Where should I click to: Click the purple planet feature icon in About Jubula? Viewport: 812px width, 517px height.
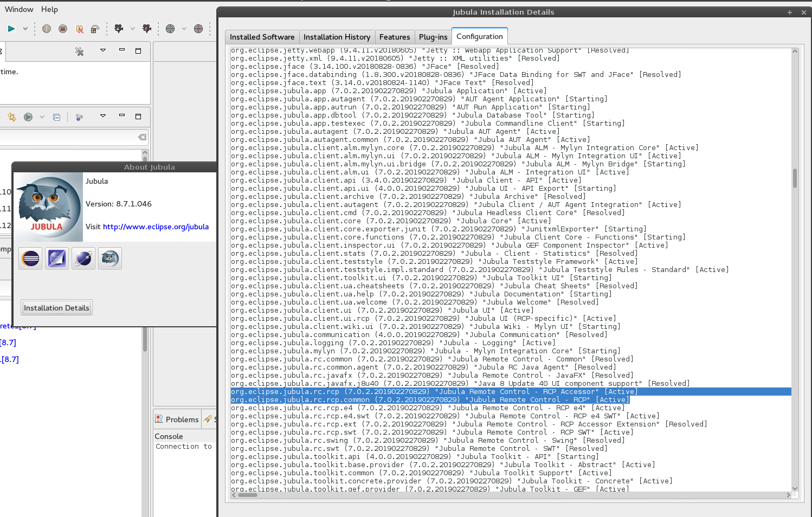tap(83, 259)
